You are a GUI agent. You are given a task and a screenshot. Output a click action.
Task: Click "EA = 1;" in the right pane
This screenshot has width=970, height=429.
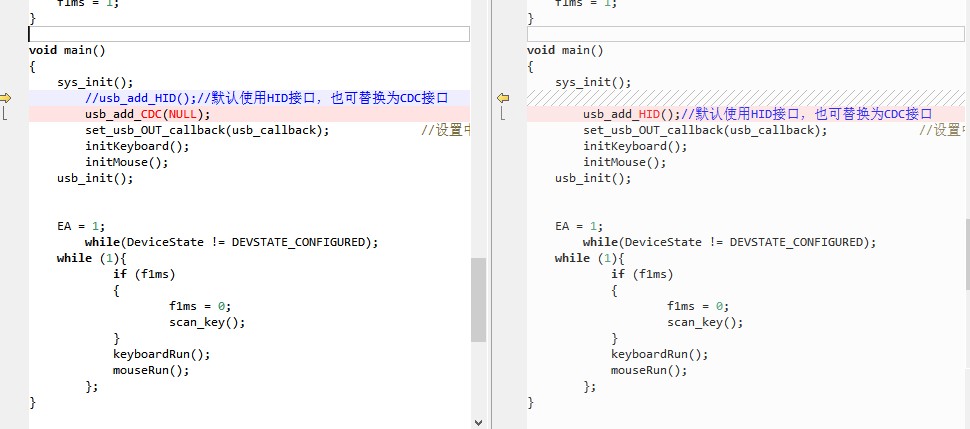click(x=579, y=226)
